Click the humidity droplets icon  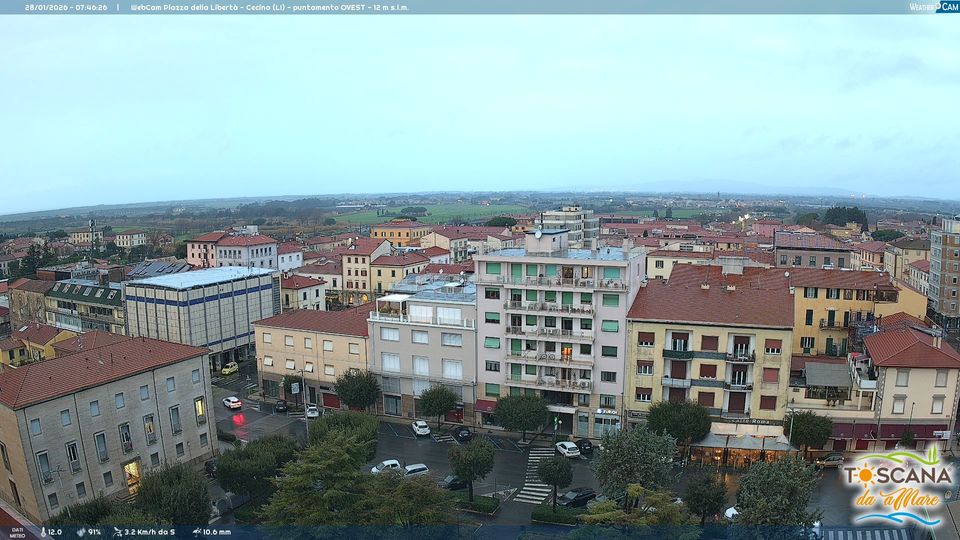click(81, 532)
